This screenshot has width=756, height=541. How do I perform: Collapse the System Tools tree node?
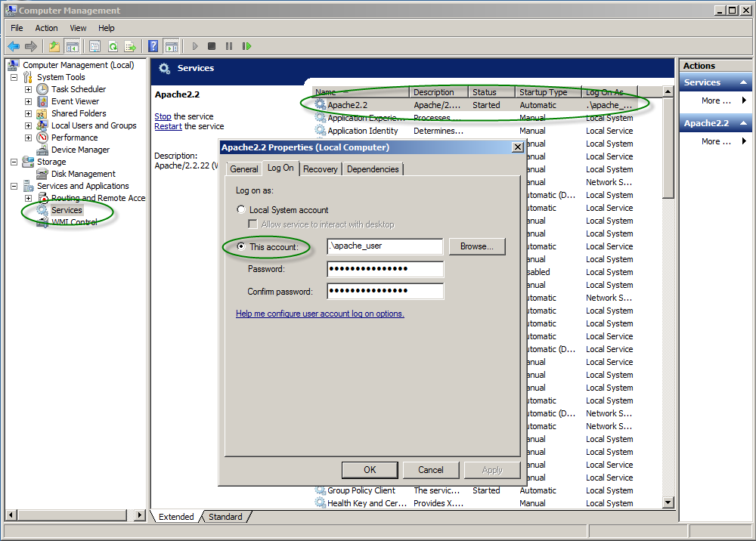click(14, 77)
